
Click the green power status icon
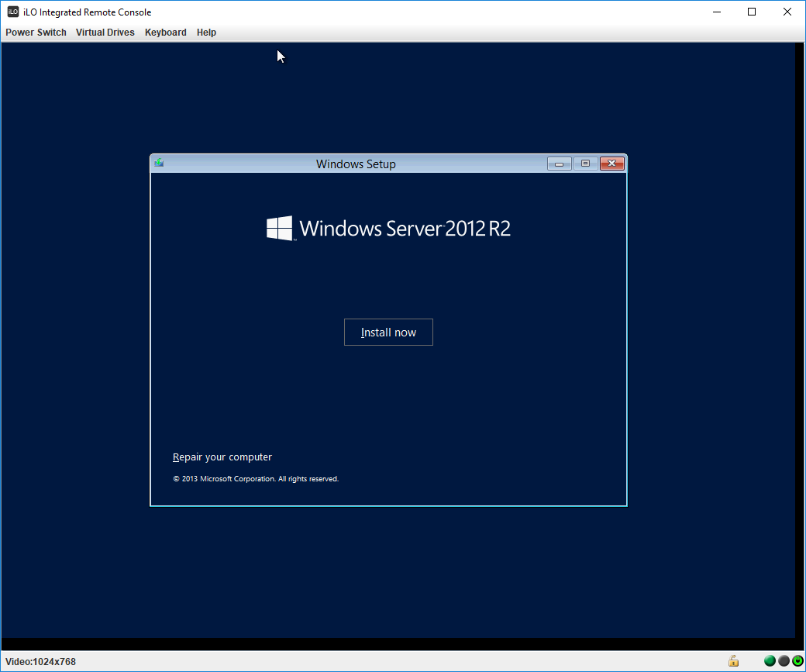coord(797,661)
